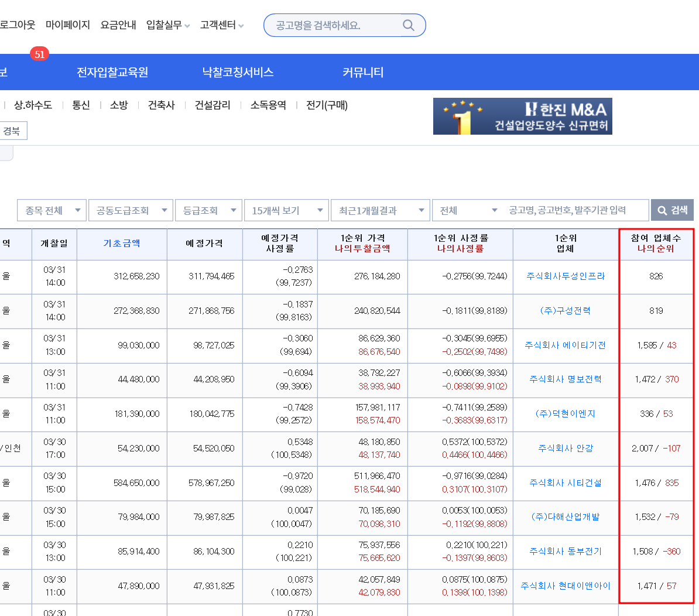Open the 마이페이지 link

point(68,25)
